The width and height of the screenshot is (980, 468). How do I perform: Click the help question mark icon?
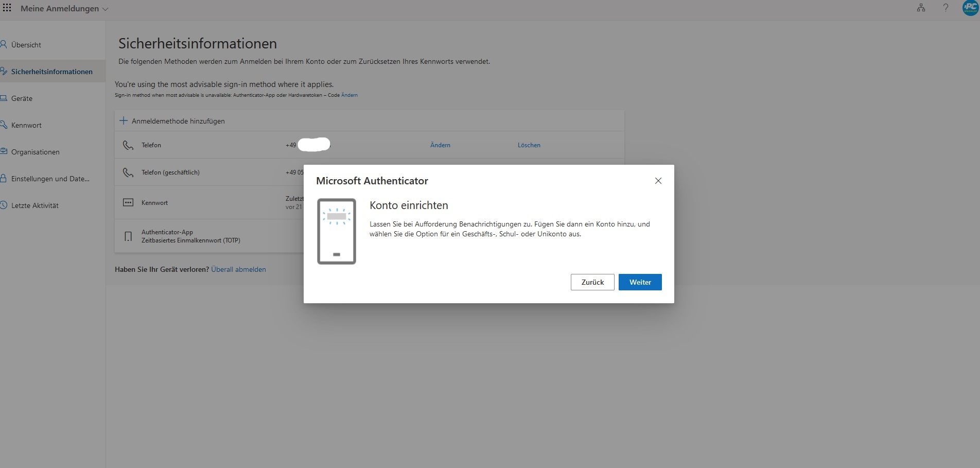tap(946, 8)
